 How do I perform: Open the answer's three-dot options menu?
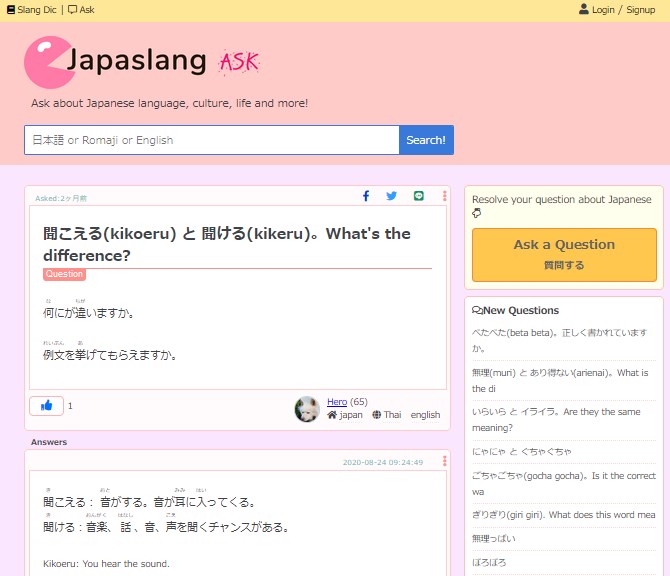point(444,462)
